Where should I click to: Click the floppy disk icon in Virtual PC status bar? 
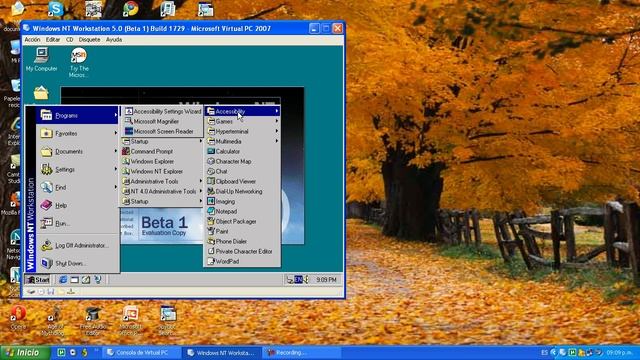point(51,291)
